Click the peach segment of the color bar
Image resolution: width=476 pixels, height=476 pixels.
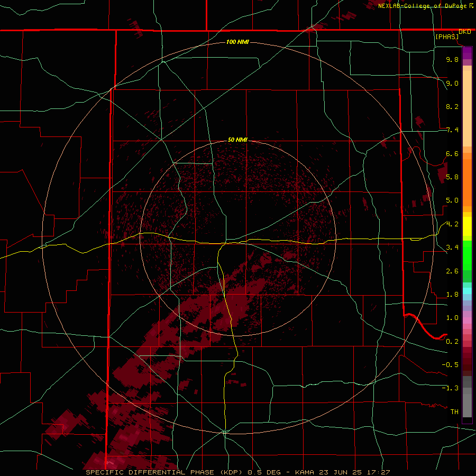(467, 106)
